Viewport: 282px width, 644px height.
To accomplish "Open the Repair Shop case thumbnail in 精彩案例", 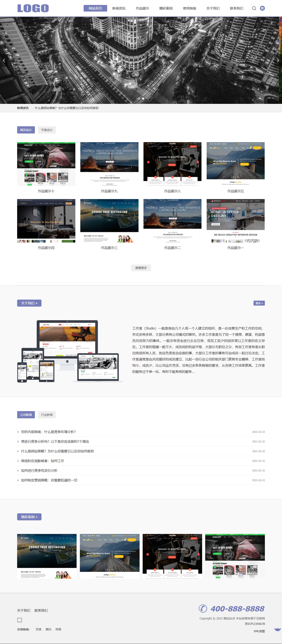I will click(235, 556).
